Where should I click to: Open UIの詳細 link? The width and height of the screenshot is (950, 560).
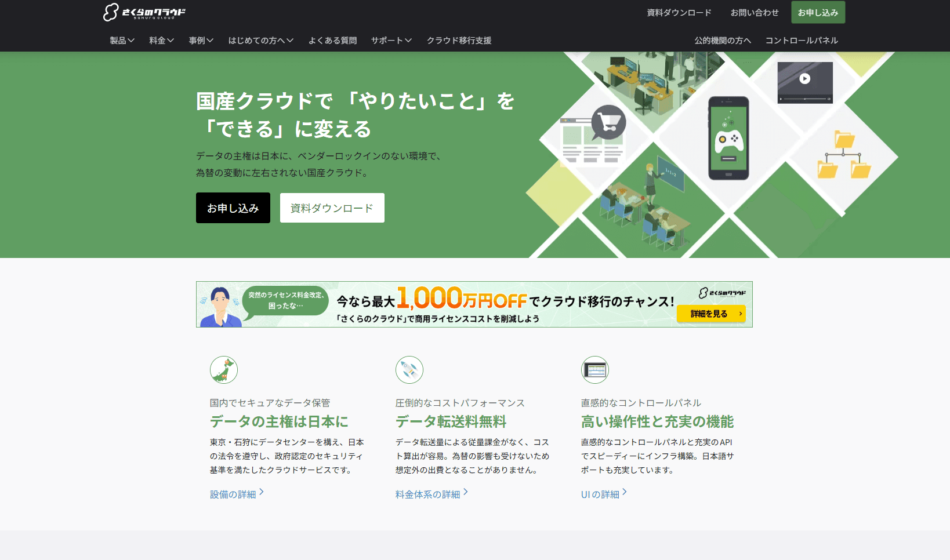600,494
